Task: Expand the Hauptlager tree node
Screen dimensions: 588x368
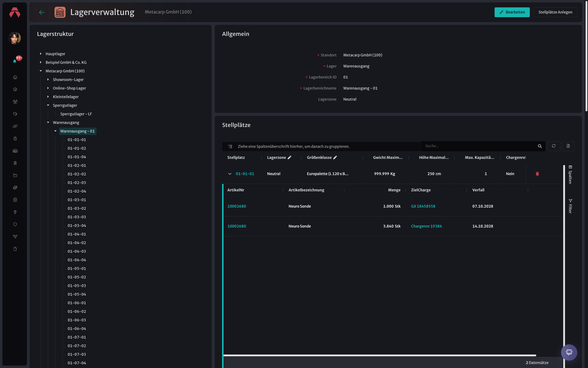Action: (41, 54)
